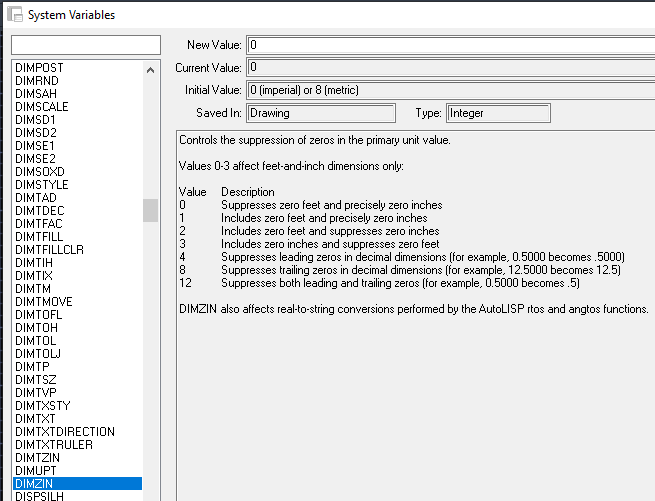Click the scroll up arrow in variable list
Viewport: 655px width, 501px height.
coord(150,70)
